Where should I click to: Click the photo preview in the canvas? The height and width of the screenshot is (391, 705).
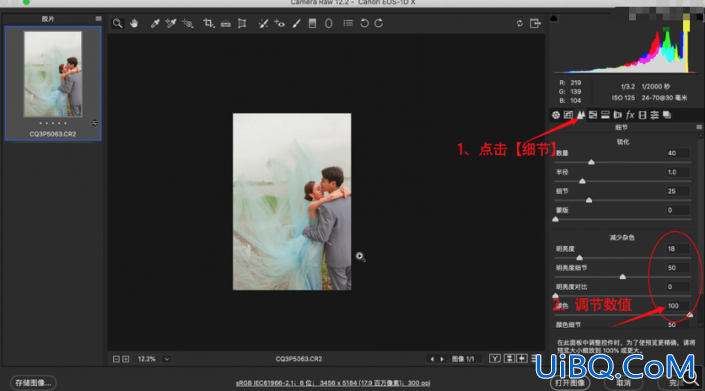tap(292, 201)
